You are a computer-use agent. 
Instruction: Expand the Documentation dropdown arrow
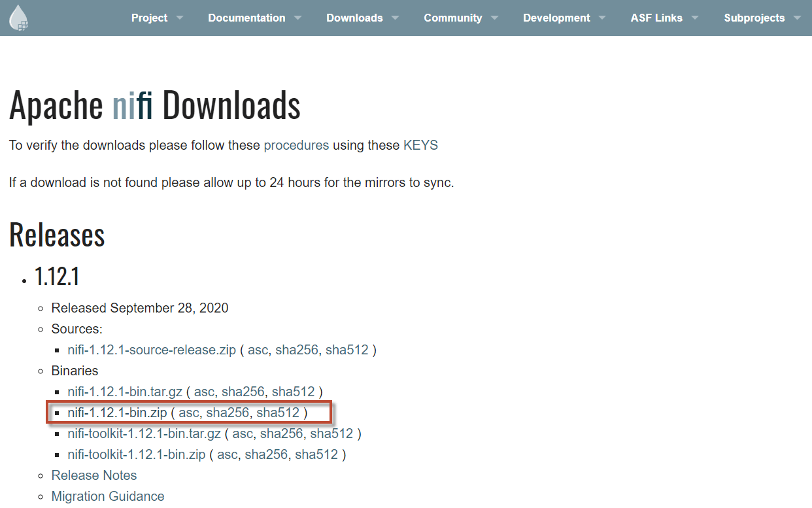click(x=297, y=18)
